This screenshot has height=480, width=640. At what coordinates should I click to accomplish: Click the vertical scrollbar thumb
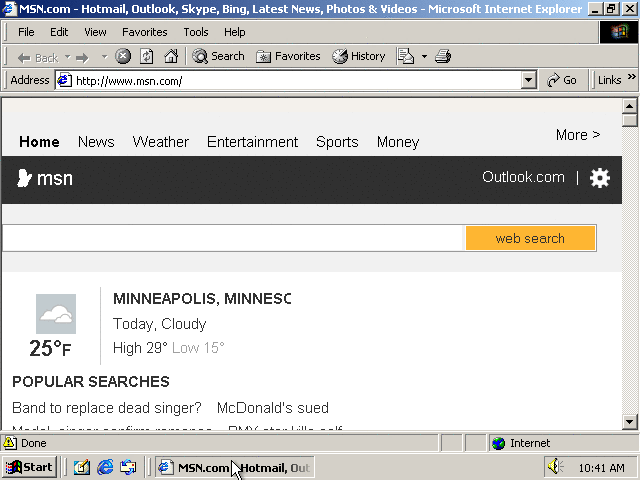tap(629, 120)
